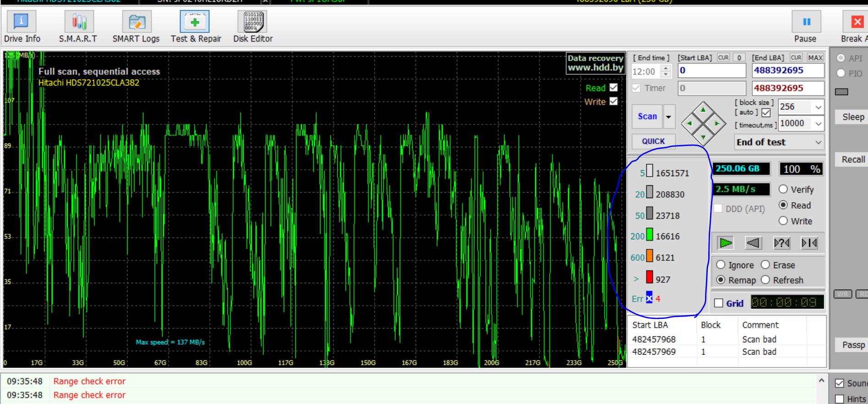Toggle the auto block size checkbox

tap(766, 113)
